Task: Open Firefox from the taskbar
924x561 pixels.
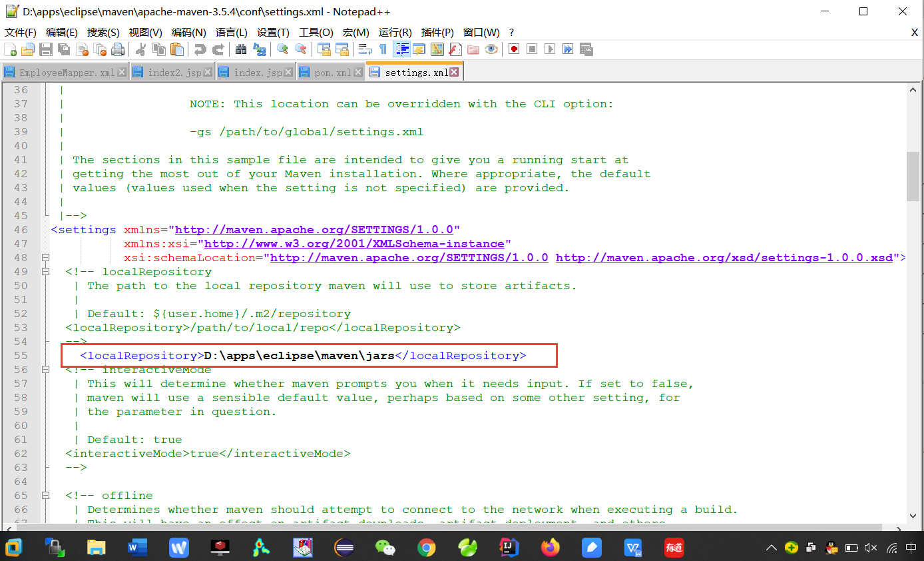Action: coord(550,548)
